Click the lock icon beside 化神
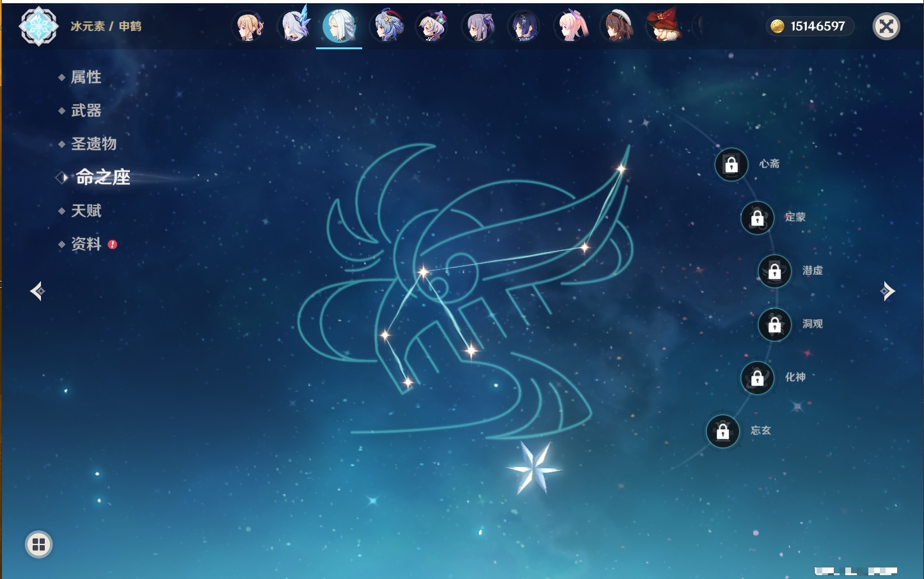The image size is (924, 579). (x=757, y=378)
